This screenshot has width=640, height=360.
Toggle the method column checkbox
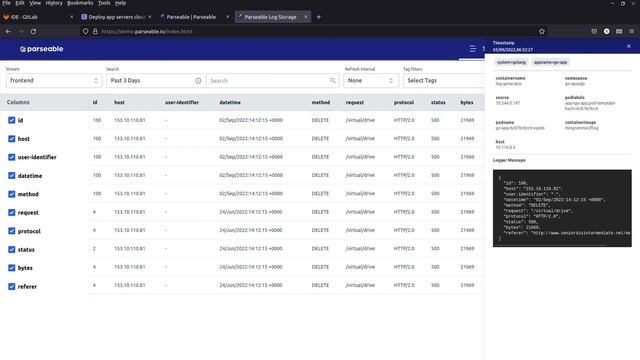(x=11, y=194)
